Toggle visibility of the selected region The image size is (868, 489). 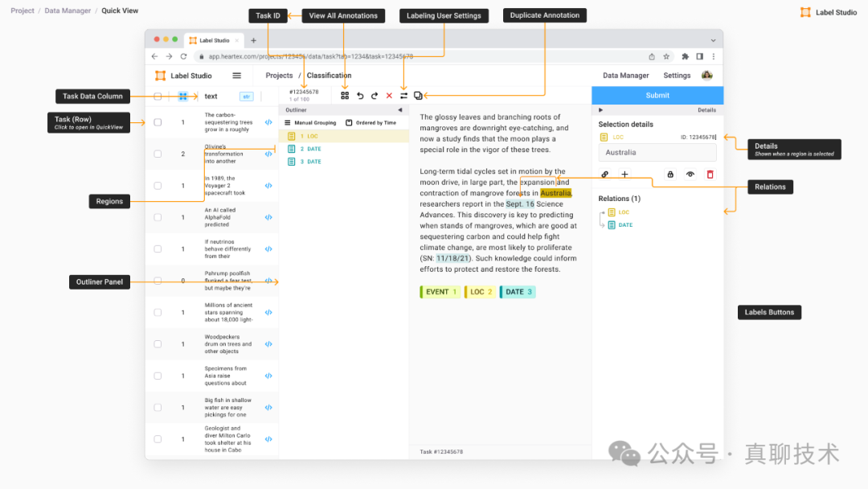(x=690, y=175)
